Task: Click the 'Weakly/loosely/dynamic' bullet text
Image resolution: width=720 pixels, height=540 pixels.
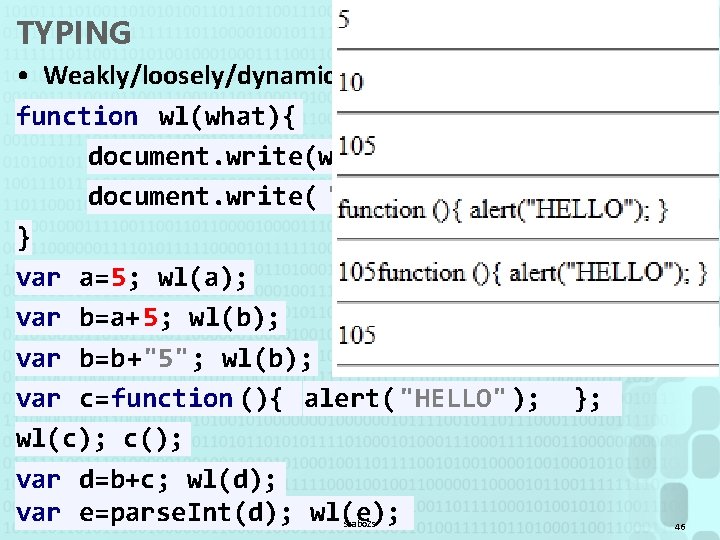Action: 188,75
